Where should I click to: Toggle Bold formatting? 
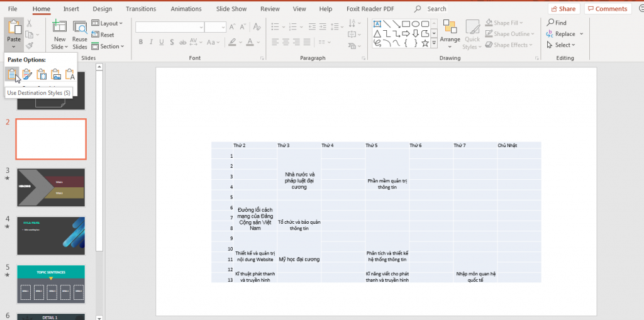pyautogui.click(x=141, y=42)
